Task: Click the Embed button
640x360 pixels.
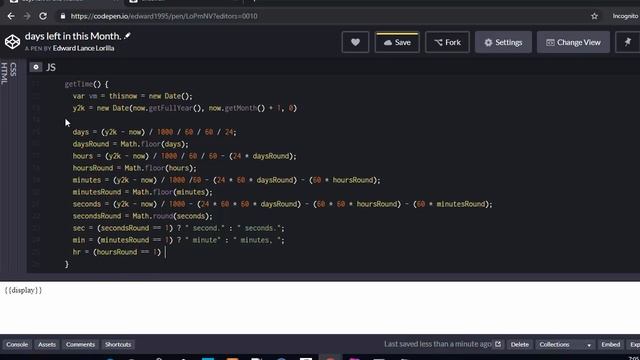Action: point(611,344)
